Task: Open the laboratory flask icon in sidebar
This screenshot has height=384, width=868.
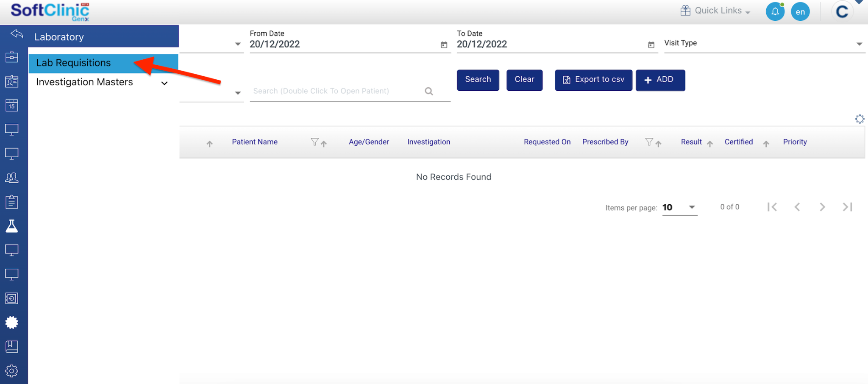Action: pos(12,226)
